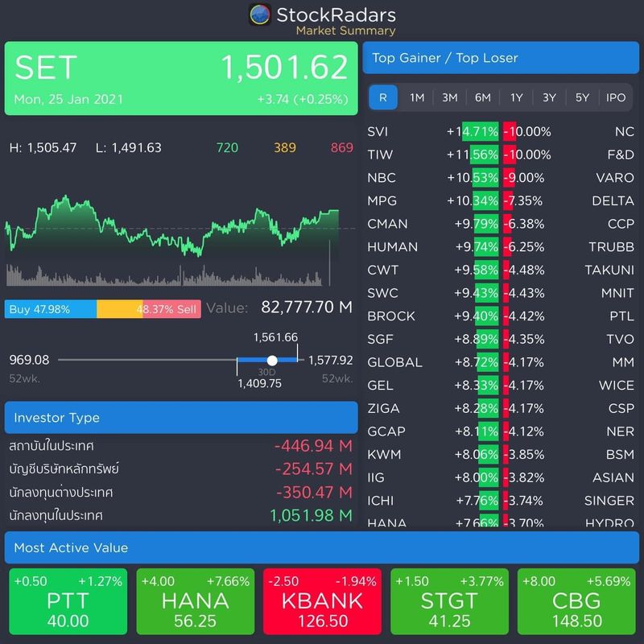Open the STGT stock tile
This screenshot has height=644, width=644.
pos(449,601)
